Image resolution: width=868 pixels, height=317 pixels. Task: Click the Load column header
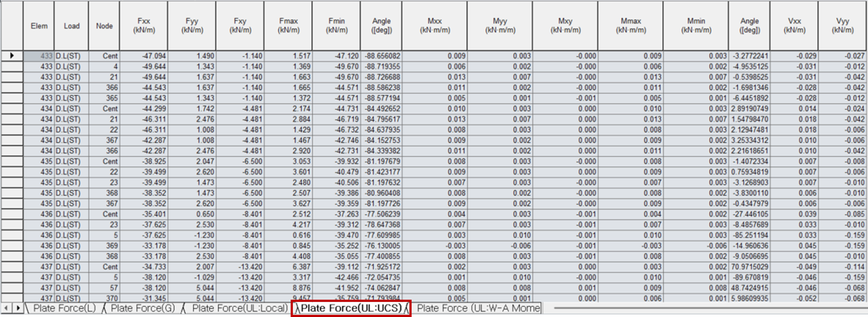[71, 26]
